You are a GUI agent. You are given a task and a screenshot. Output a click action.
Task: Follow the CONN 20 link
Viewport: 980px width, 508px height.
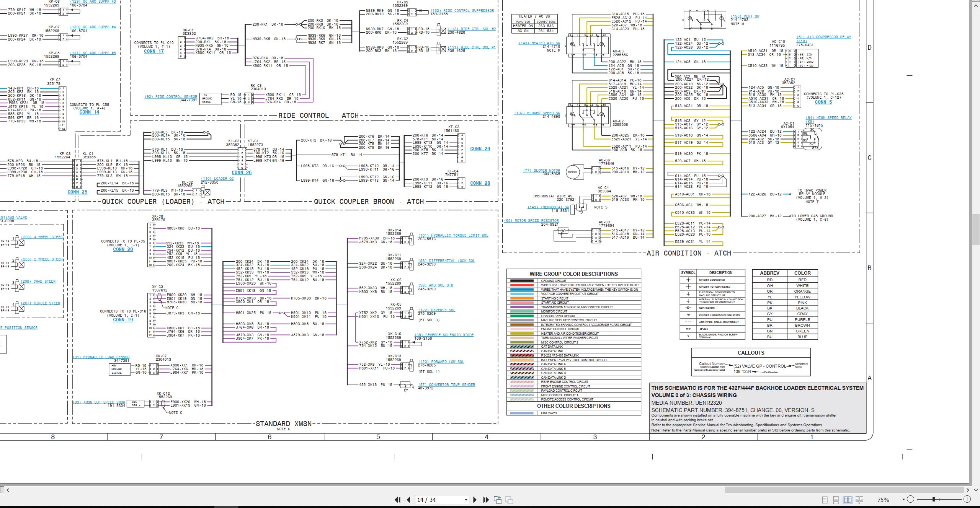coord(123,249)
